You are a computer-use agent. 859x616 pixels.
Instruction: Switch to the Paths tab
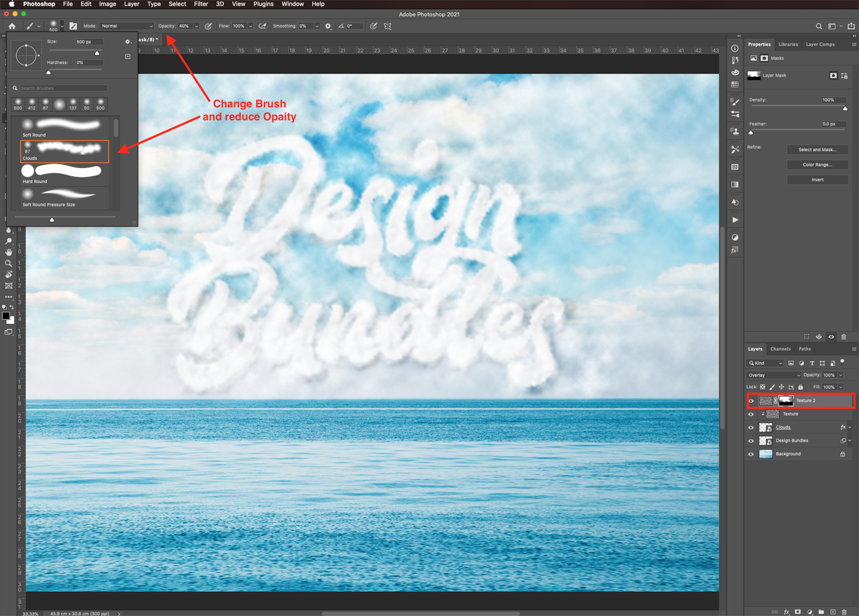805,349
